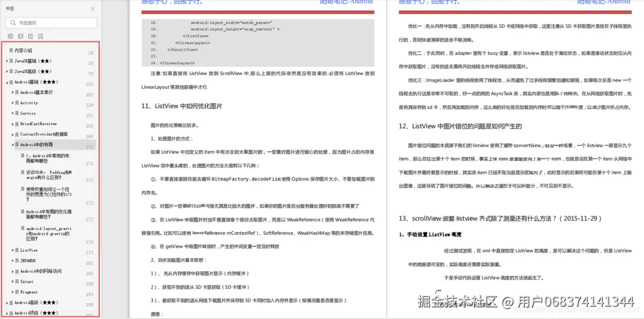Expand the Service bookmark arrow

click(x=12, y=113)
